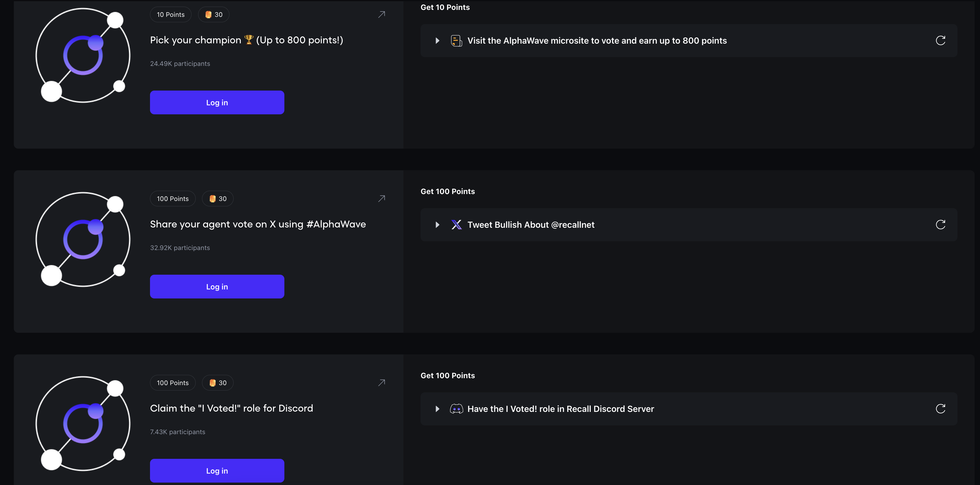980x485 pixels.
Task: Open the Share your agent vote quest arrow icon
Action: pos(381,199)
